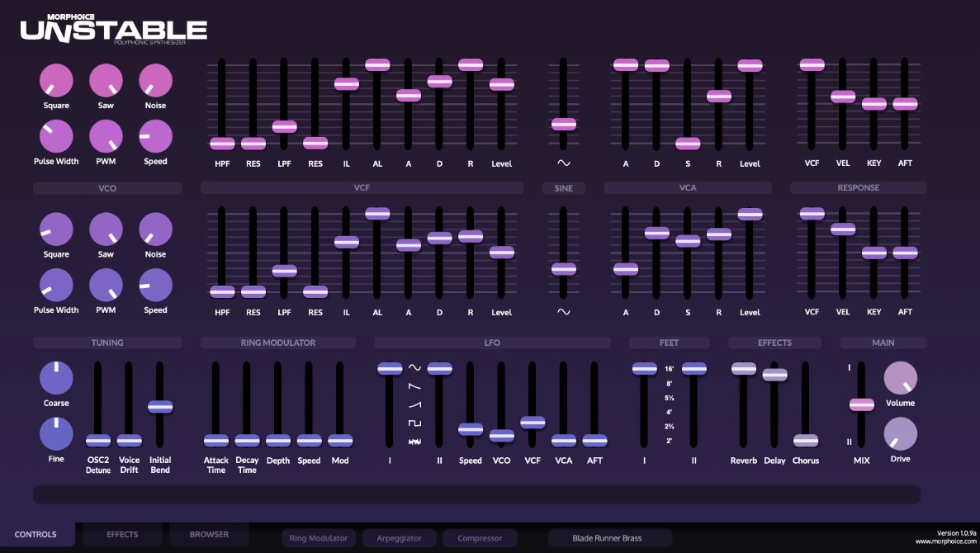Click the Delay effect slider

774,375
